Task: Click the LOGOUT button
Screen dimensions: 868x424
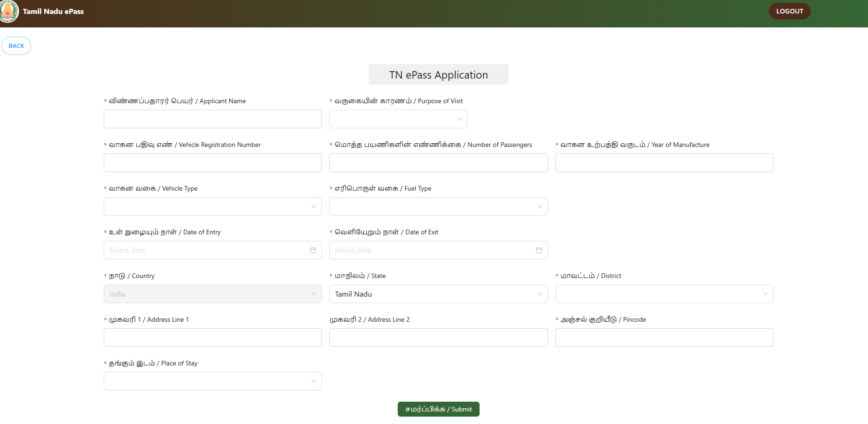Action: point(789,11)
